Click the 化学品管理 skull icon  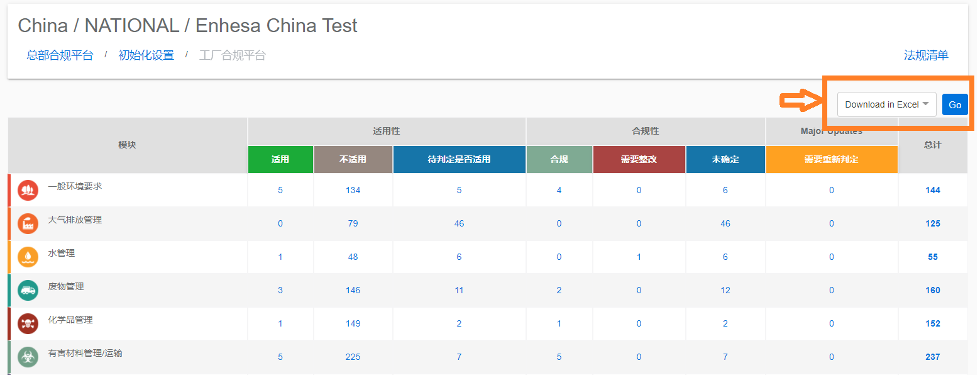[x=28, y=323]
